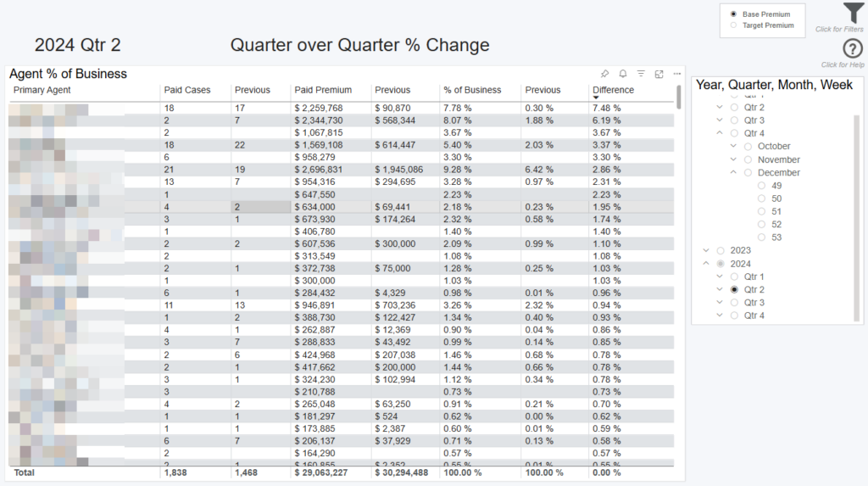This screenshot has width=868, height=486.
Task: Show filters applied to the table visual
Action: [x=641, y=75]
